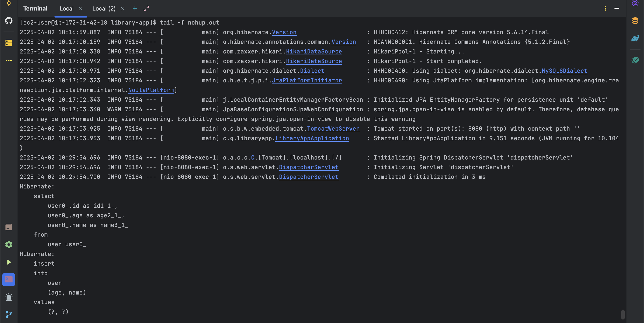This screenshot has width=644, height=323.
Task: Open DispatcherServlet link on Completed initialization line
Action: pos(308,177)
